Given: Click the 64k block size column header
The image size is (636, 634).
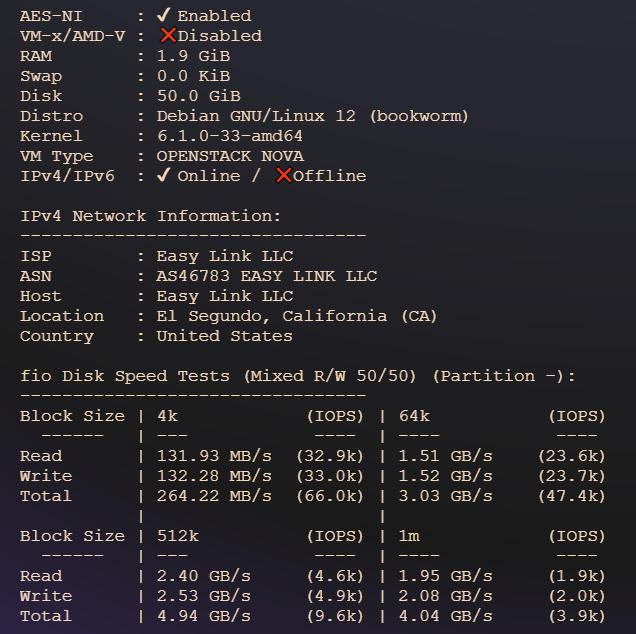Looking at the screenshot, I should point(414,416).
